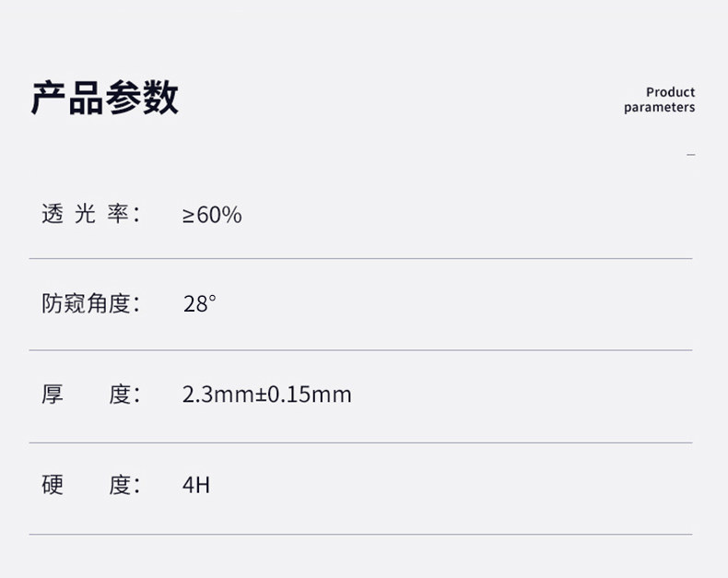Select the word Product in the top-right caption

click(670, 92)
